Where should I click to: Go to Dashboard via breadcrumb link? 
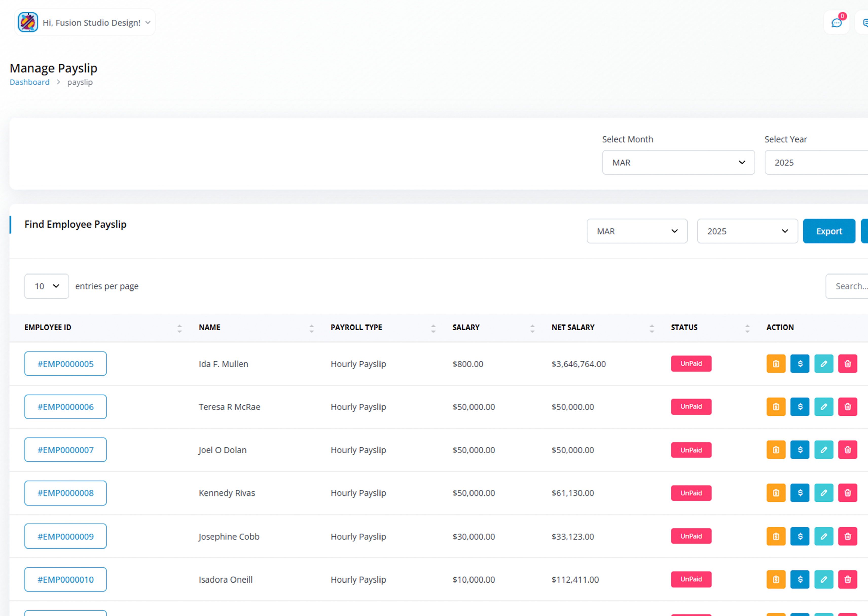point(30,82)
